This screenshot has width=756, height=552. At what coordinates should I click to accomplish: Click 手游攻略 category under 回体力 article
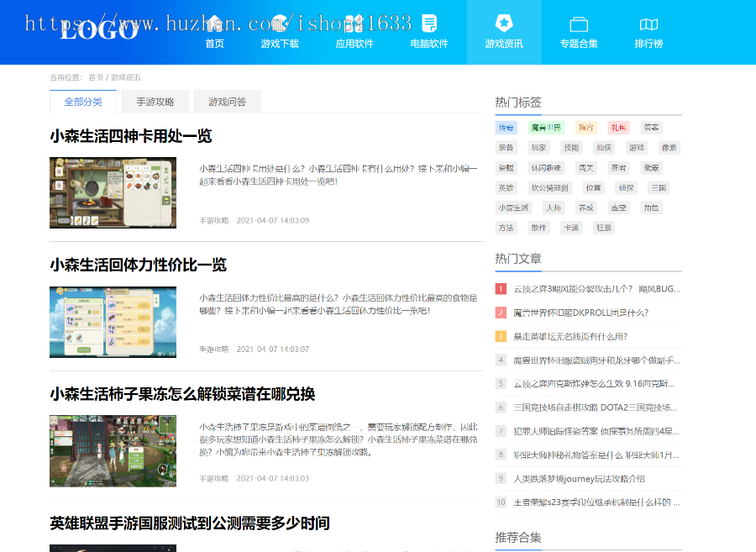(214, 349)
